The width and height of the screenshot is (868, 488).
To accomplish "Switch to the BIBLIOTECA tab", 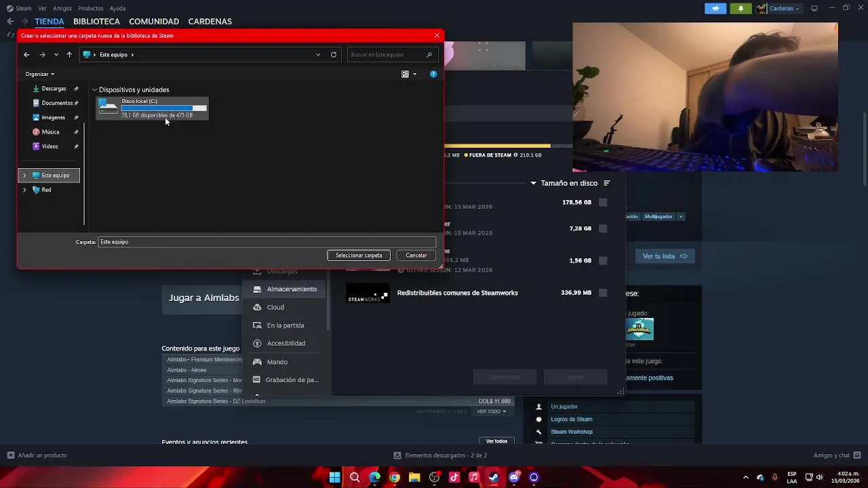I will [96, 22].
